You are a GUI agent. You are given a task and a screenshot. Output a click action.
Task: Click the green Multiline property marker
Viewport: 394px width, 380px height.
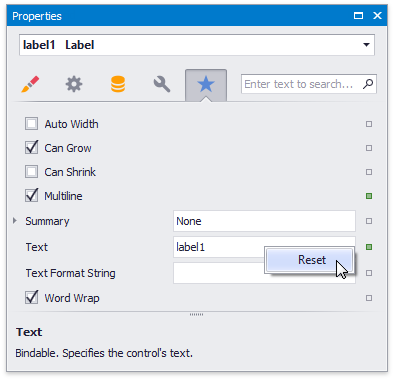[x=369, y=196]
